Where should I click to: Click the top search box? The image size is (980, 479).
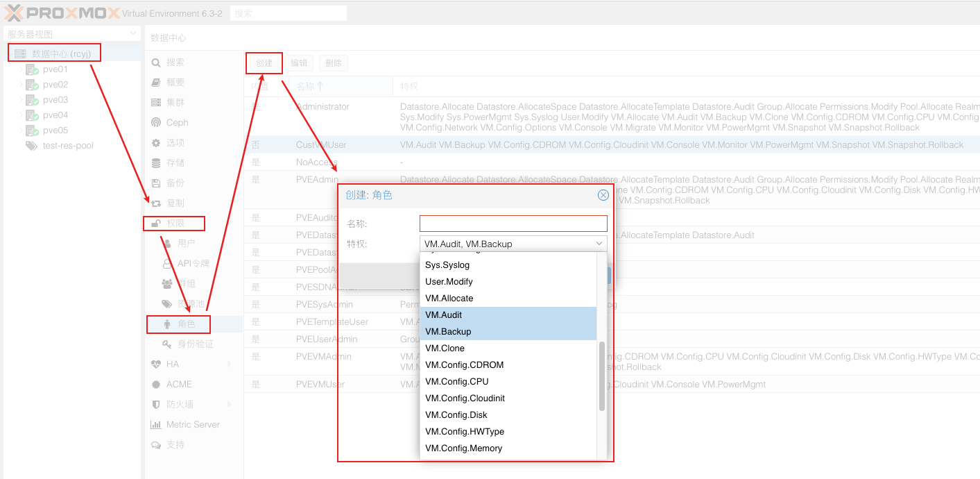pos(288,13)
